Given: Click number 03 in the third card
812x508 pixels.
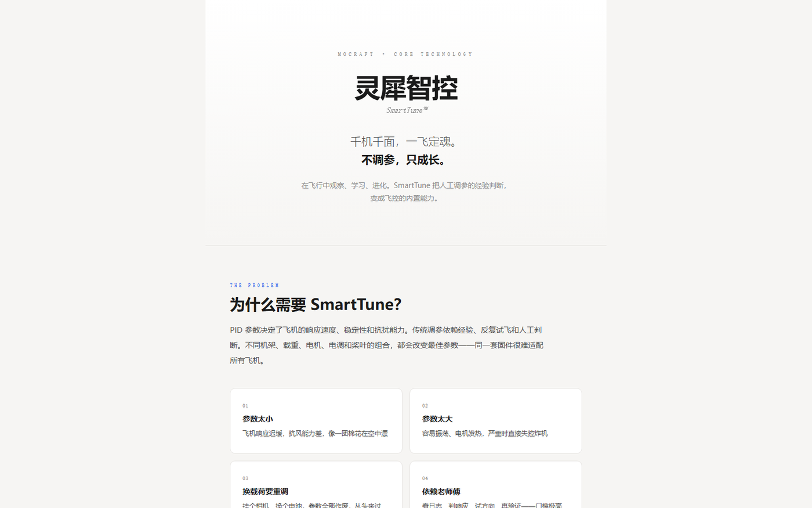Looking at the screenshot, I should tap(245, 478).
